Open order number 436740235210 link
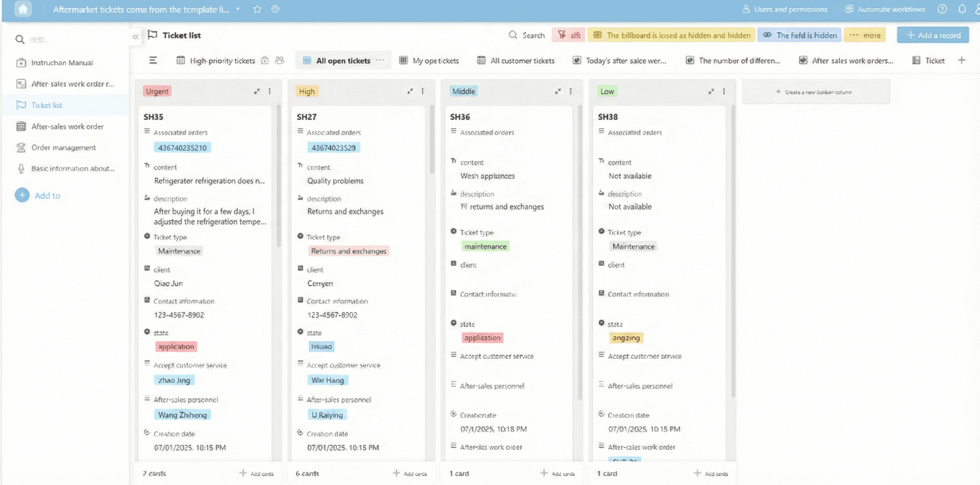The width and height of the screenshot is (980, 485). [182, 148]
